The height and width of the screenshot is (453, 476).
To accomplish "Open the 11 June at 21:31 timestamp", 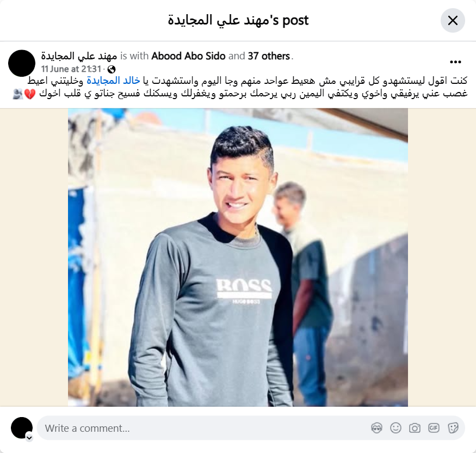I will tap(71, 69).
